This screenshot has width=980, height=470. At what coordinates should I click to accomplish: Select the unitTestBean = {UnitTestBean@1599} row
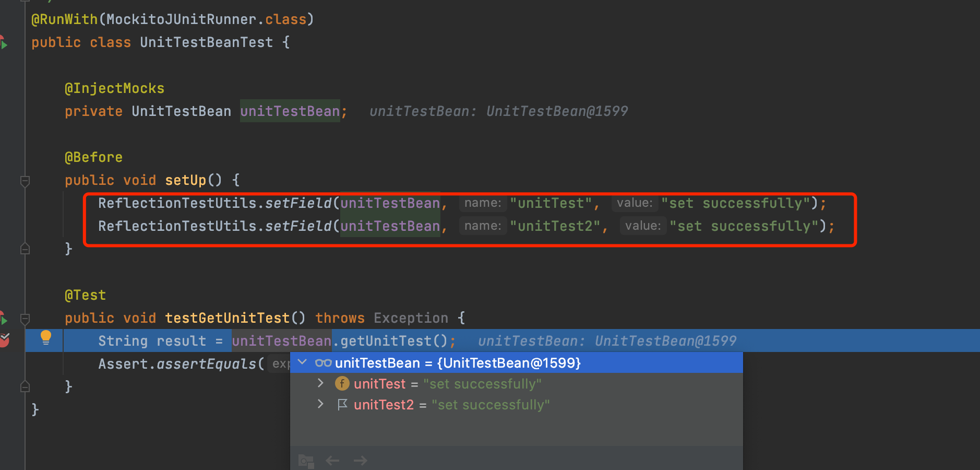[516, 362]
